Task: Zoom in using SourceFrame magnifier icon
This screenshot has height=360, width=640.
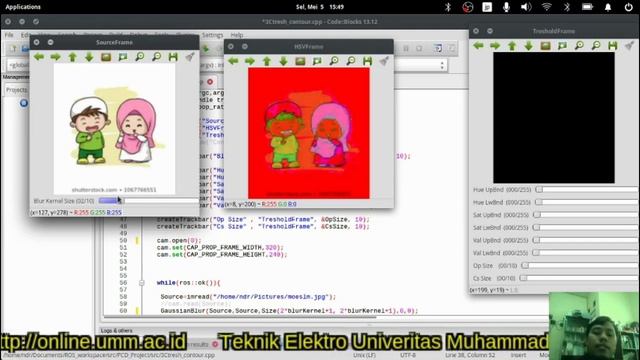Action: [140, 57]
